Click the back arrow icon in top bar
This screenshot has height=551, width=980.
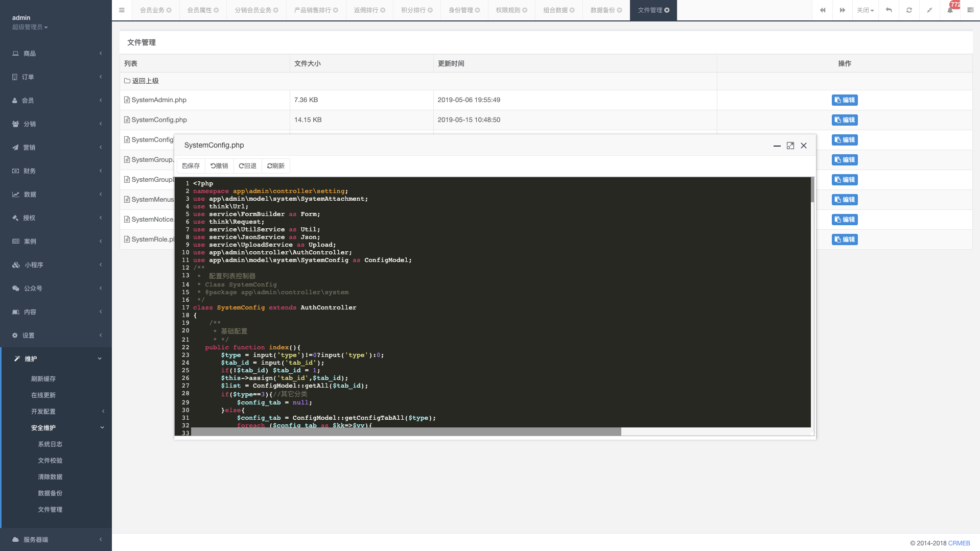tap(889, 10)
